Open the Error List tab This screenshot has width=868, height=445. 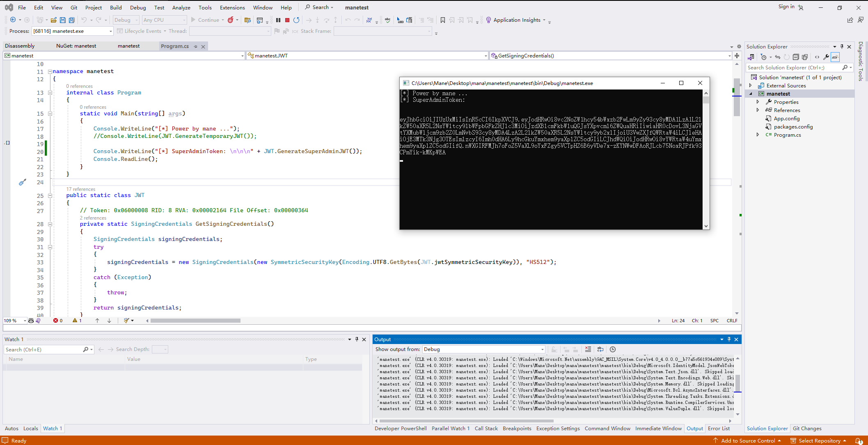click(719, 428)
